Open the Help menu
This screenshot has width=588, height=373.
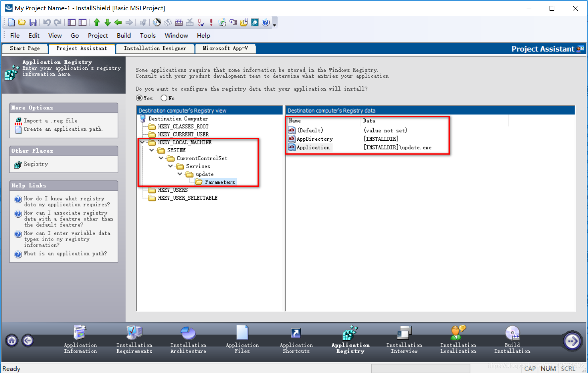click(x=204, y=35)
